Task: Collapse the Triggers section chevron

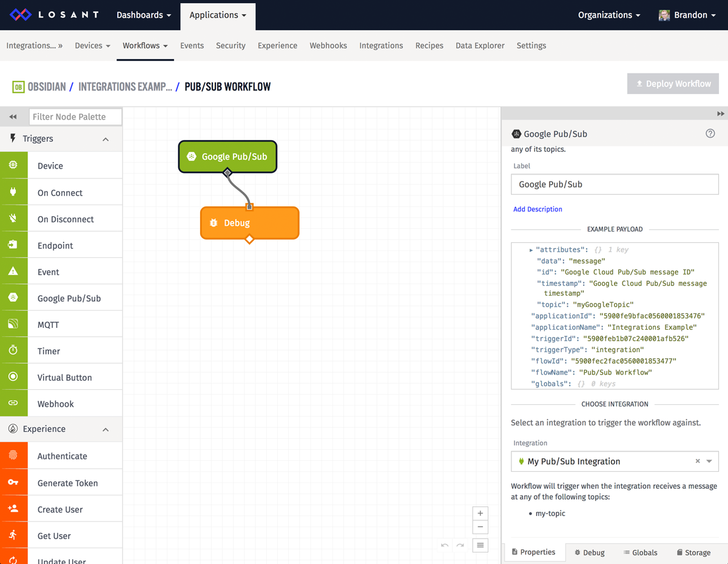Action: pos(105,138)
